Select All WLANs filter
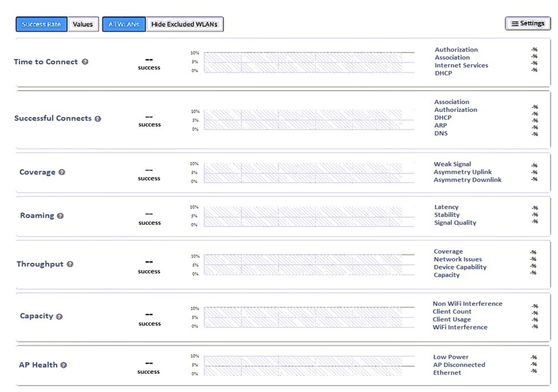Screen dimensions: 558x392 pyautogui.click(x=124, y=24)
